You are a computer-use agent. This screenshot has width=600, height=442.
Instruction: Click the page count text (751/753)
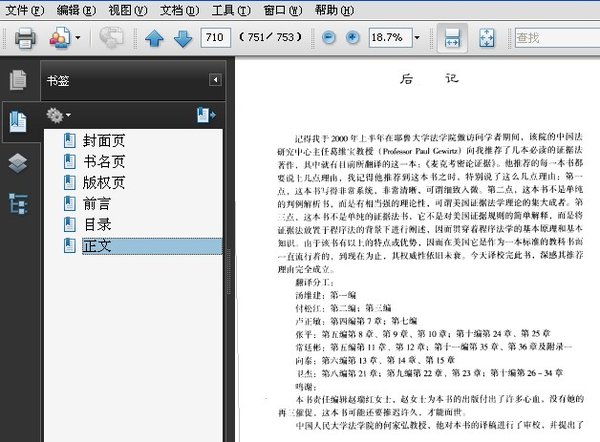click(x=271, y=38)
